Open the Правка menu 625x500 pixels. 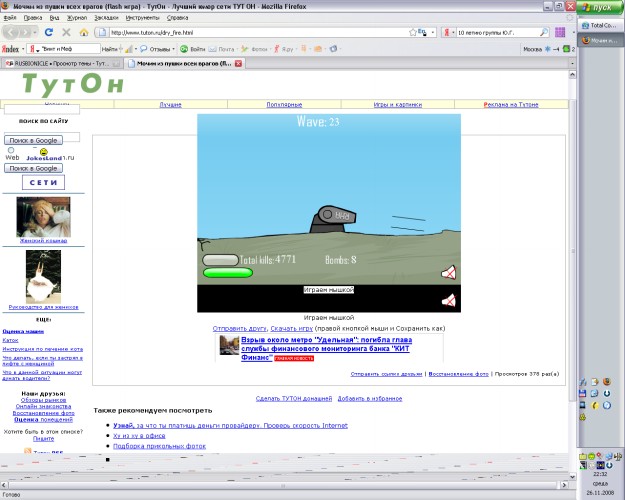click(33, 18)
